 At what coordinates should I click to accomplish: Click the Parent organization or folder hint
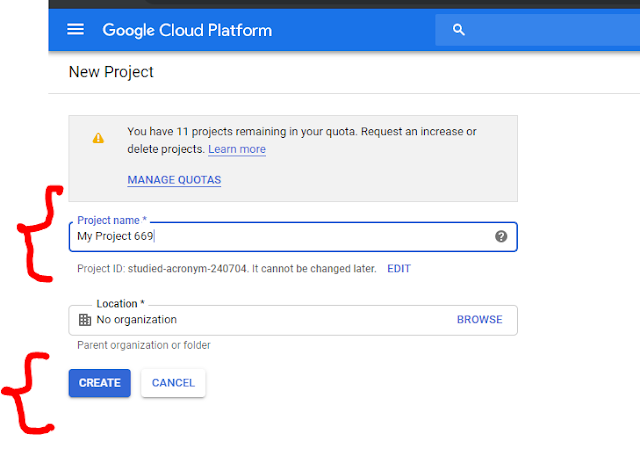click(x=143, y=346)
